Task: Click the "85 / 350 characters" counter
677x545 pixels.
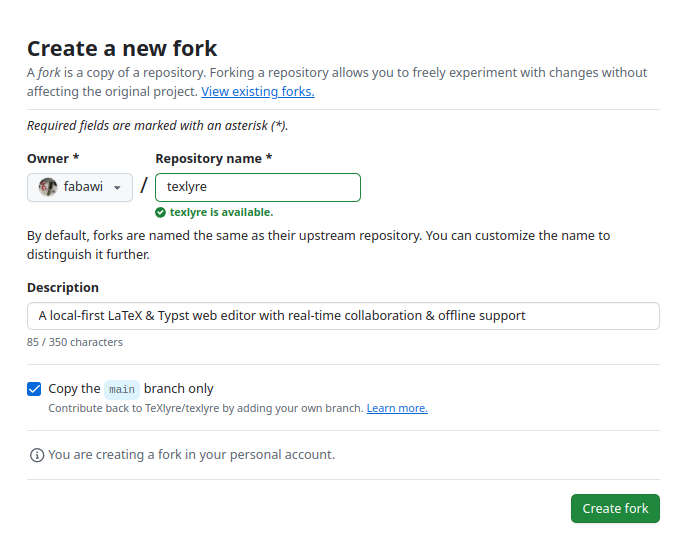Action: (75, 342)
